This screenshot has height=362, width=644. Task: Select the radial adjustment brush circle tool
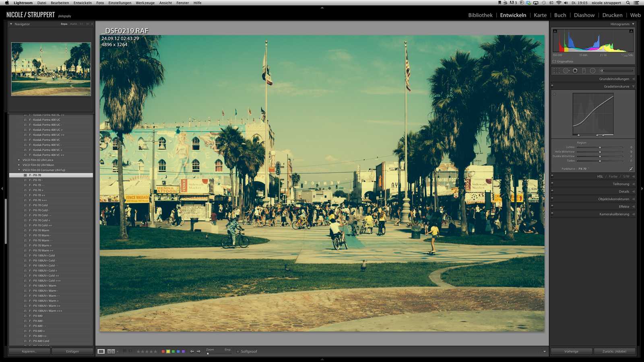pos(592,71)
